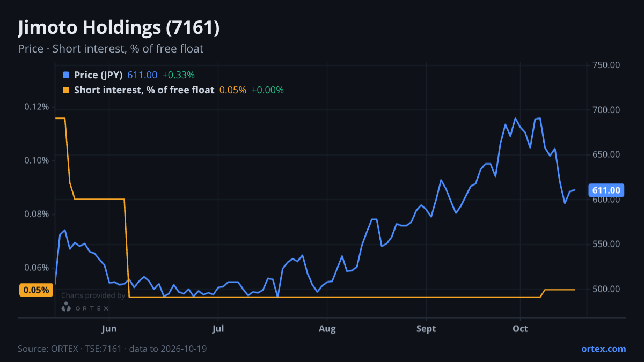Click the orange Short interest legend swatch

point(66,90)
